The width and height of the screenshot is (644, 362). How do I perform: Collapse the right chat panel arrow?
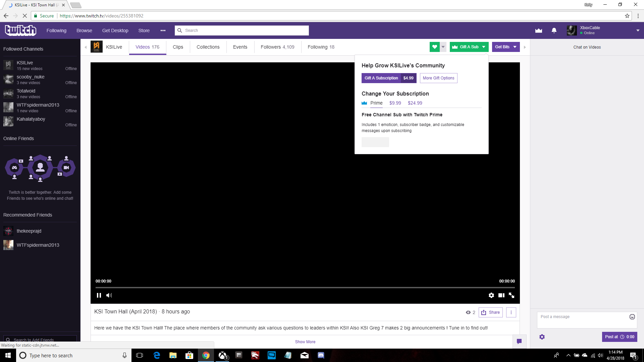click(x=525, y=47)
